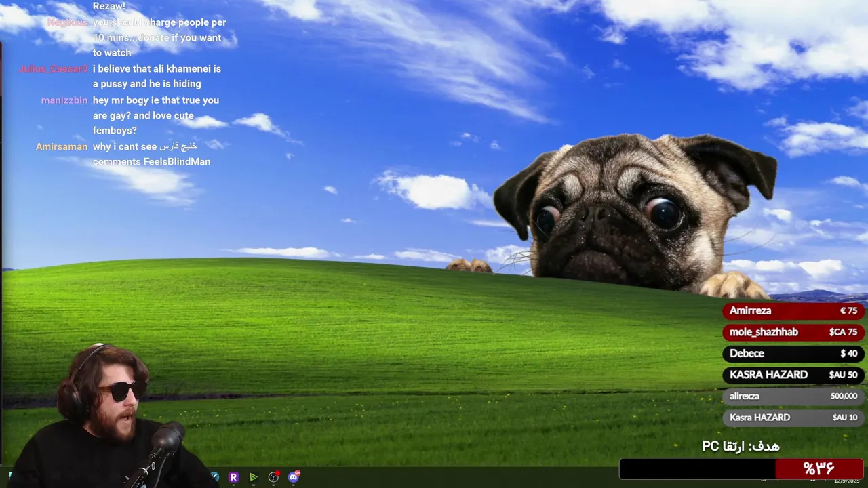Select KASRA HAZARD $AU 50 donation entry
This screenshot has width=868, height=488.
(x=793, y=375)
